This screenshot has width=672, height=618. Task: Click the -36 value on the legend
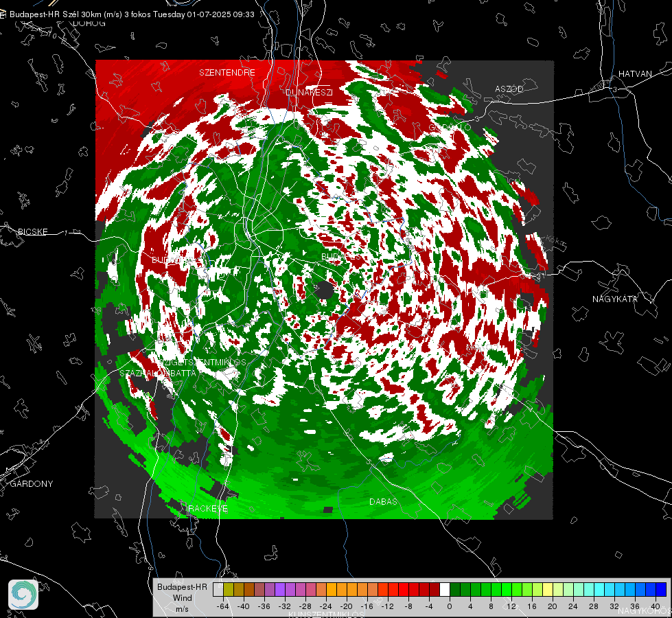pos(264,607)
